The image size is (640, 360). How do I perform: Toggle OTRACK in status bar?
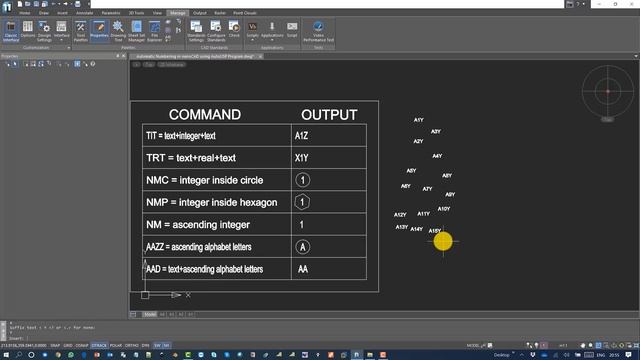click(x=99, y=346)
